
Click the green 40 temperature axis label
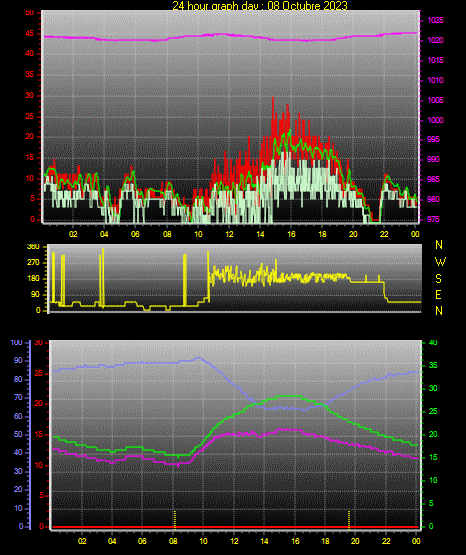(433, 342)
